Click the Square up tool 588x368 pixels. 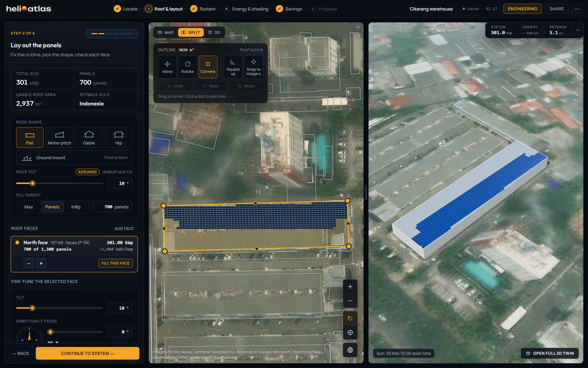(233, 67)
